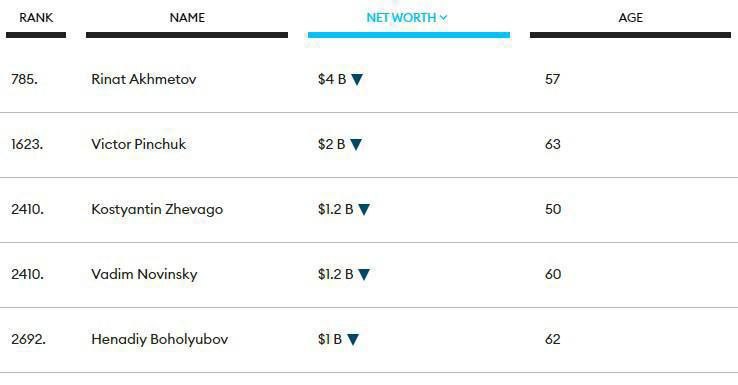Click the down arrow next to Kostyantin Zhevago's net worth
Image resolution: width=738 pixels, height=385 pixels.
click(364, 209)
